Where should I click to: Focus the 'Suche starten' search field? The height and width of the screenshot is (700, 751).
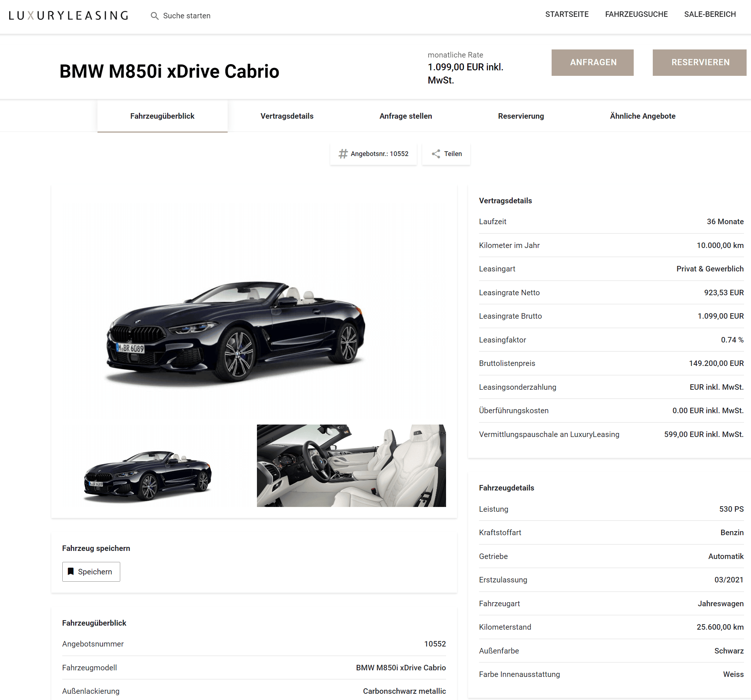187,16
